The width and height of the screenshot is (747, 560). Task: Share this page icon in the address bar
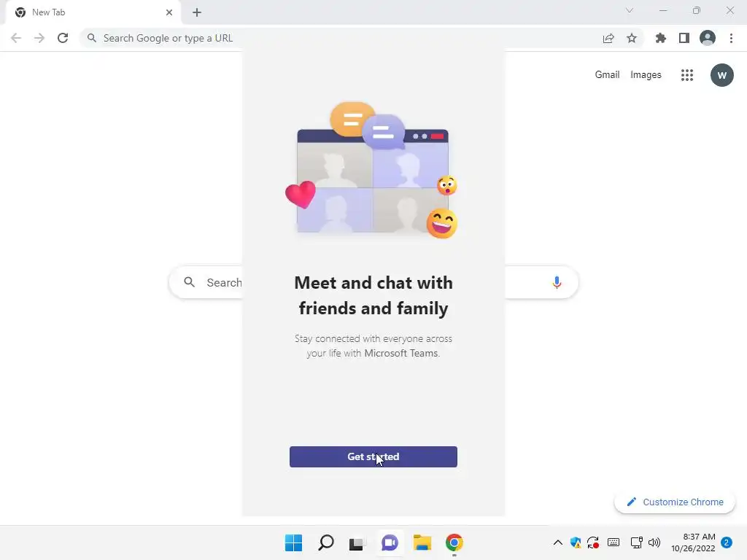click(608, 38)
